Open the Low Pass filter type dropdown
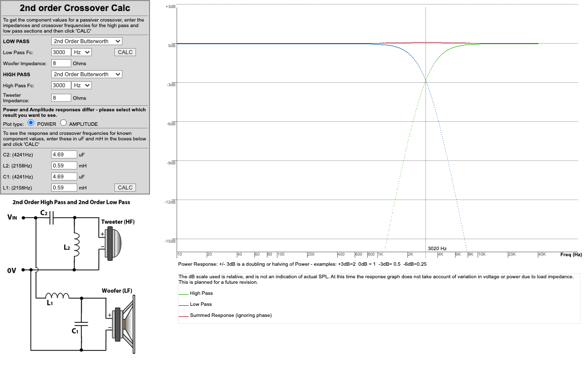 pyautogui.click(x=87, y=41)
